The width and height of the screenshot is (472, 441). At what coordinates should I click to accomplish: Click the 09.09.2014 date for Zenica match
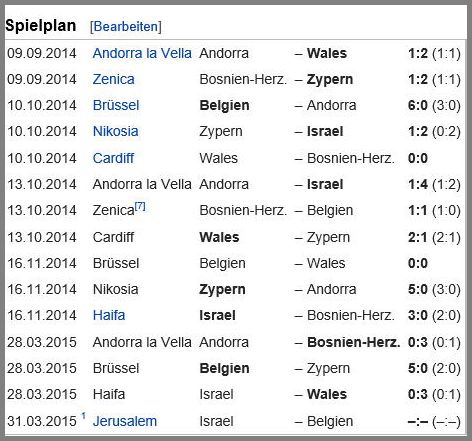coord(42,79)
